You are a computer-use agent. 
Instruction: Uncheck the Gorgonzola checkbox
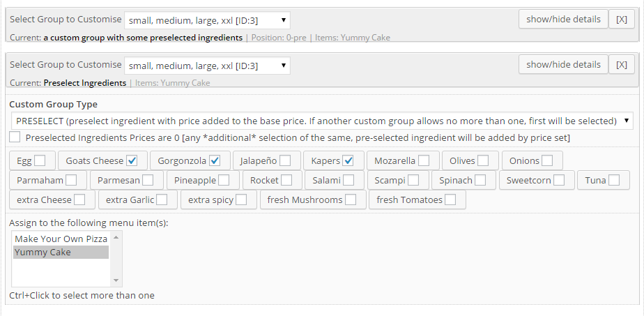tap(215, 160)
